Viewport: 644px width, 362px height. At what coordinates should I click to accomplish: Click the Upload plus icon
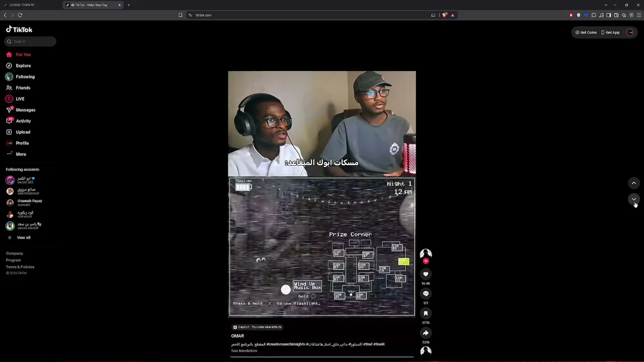click(9, 132)
